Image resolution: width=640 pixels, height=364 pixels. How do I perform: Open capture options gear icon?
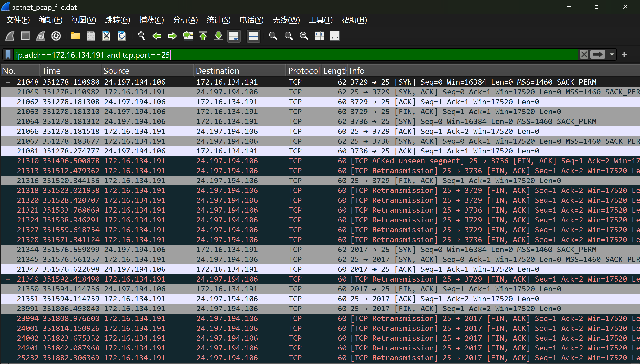[56, 36]
